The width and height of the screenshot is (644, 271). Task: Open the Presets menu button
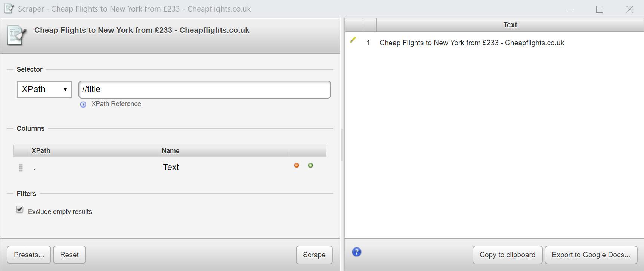(29, 255)
